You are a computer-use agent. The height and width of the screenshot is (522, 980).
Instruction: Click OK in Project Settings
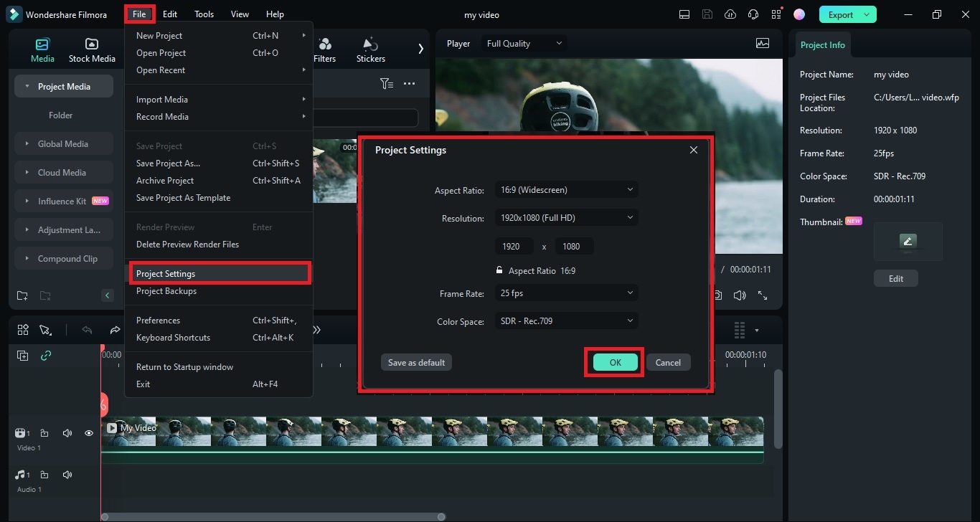tap(616, 363)
